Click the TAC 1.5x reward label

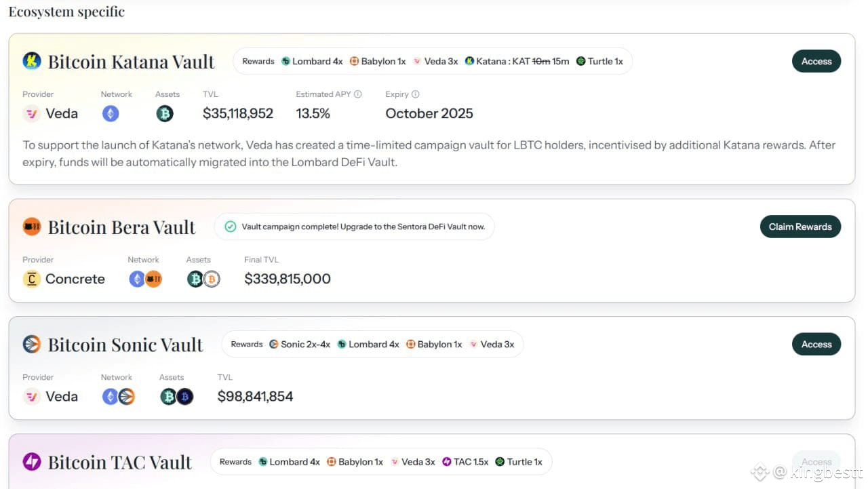471,462
